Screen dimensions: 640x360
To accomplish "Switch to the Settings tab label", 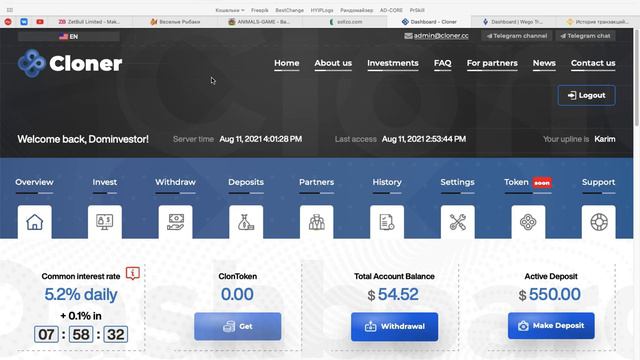I will (457, 182).
